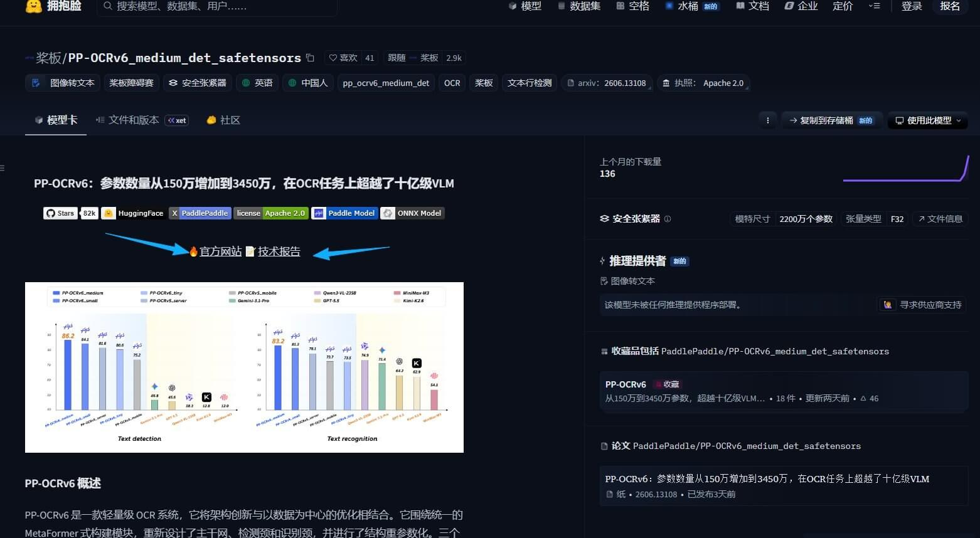980x538 pixels.
Task: Click the Hugging Face logo icon
Action: [33, 6]
